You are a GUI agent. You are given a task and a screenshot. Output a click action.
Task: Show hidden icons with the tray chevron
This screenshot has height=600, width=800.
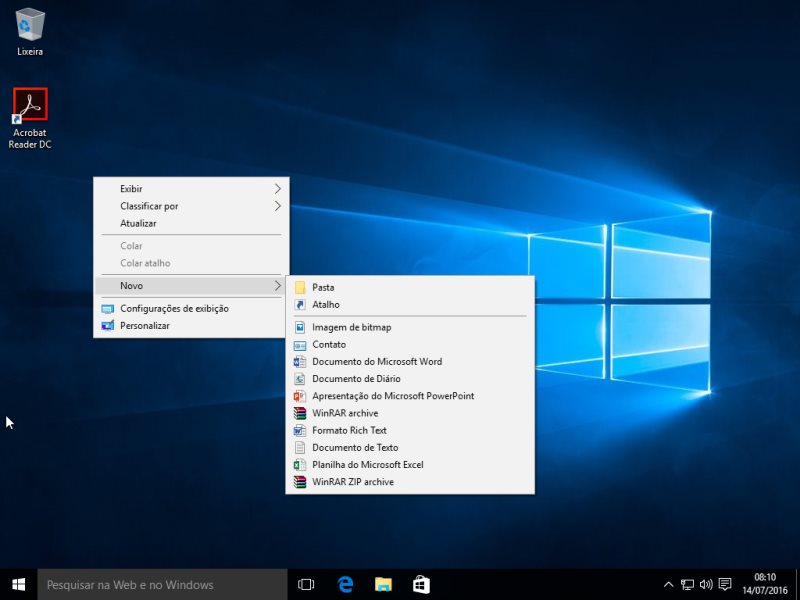click(x=668, y=585)
